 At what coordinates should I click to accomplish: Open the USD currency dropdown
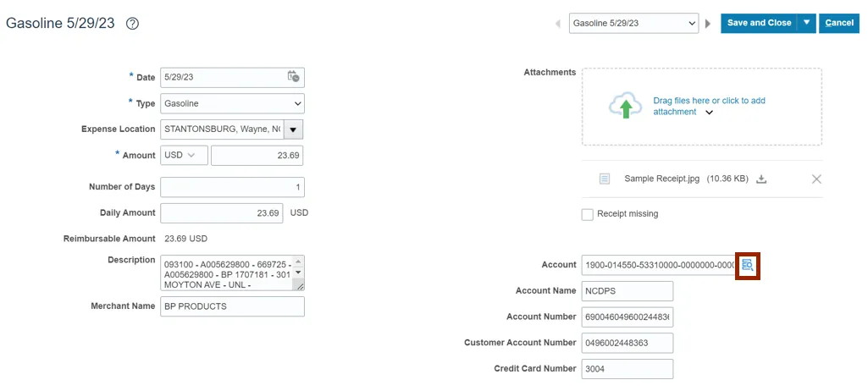click(x=184, y=155)
